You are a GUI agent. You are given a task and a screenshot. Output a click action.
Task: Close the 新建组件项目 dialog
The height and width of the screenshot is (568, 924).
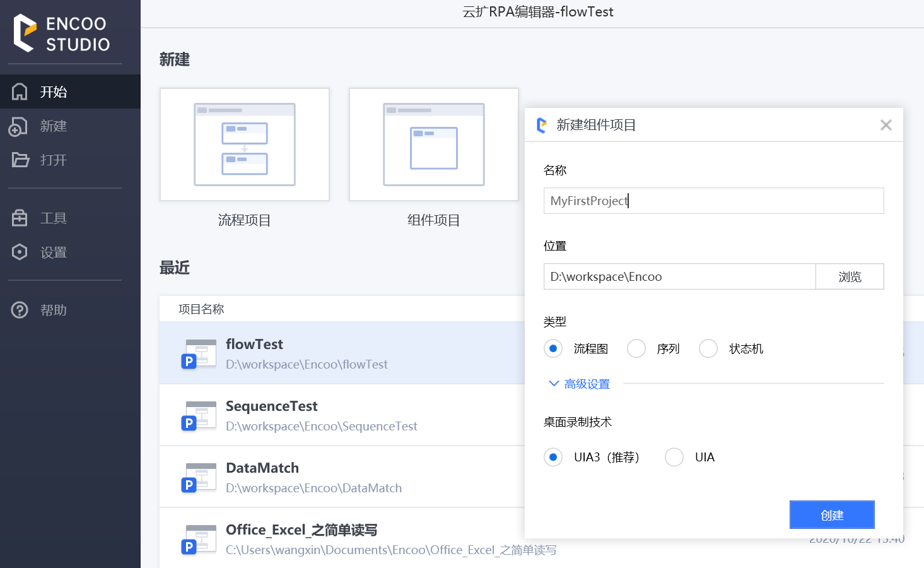(x=886, y=125)
